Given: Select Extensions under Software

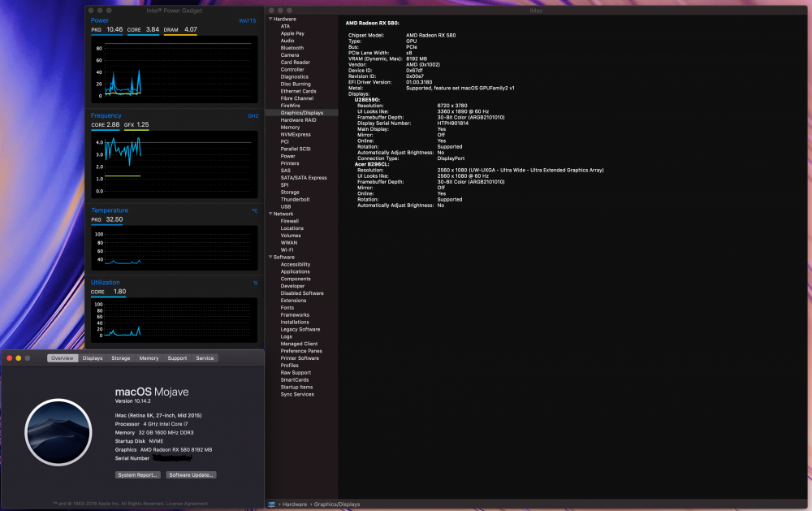Looking at the screenshot, I should 293,301.
